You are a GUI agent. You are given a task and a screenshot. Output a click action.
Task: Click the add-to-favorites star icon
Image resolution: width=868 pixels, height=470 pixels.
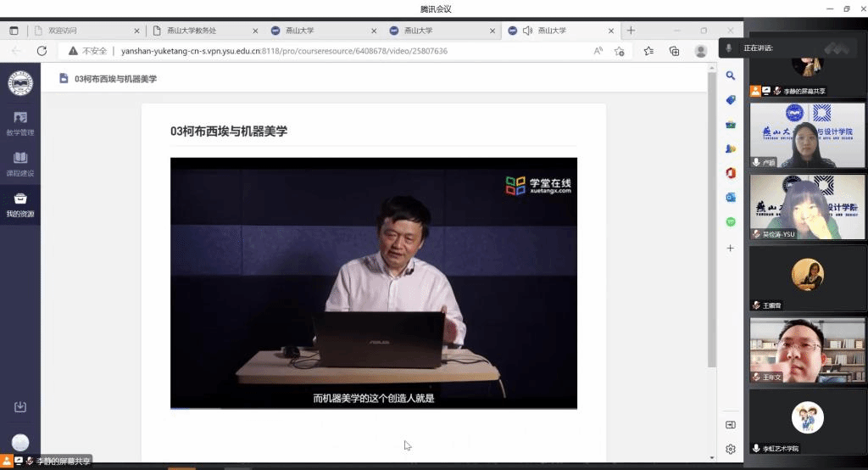[x=648, y=51]
